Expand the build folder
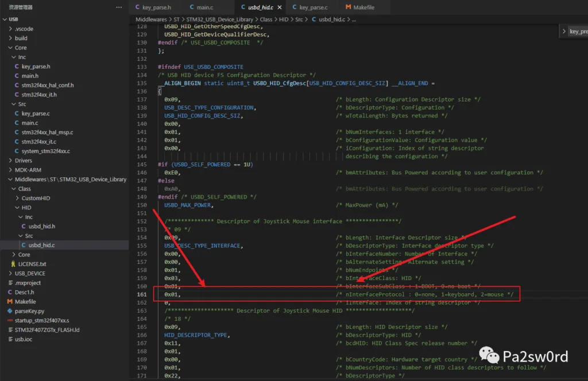588x381 pixels. (x=10, y=38)
